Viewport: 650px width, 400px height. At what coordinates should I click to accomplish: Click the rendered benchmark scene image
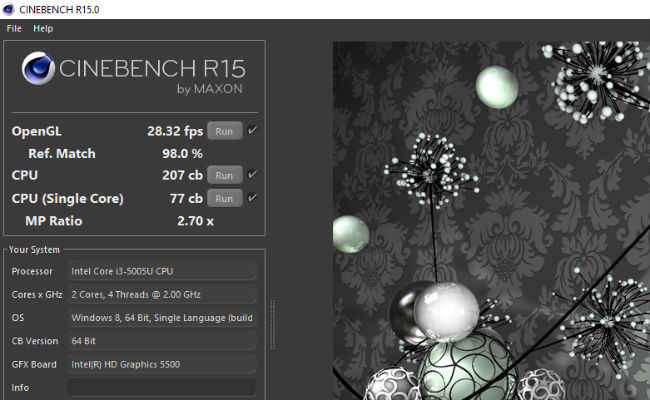491,220
